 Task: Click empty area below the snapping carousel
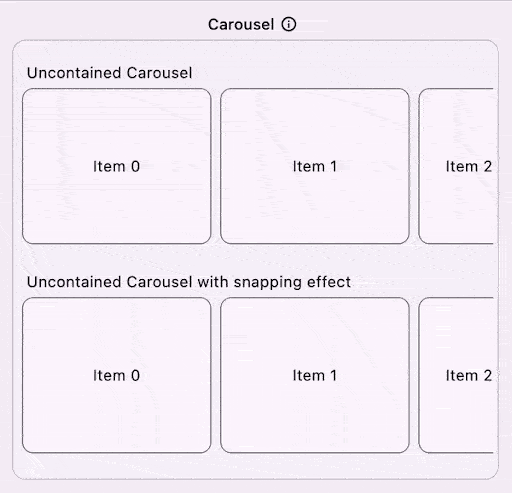pyautogui.click(x=255, y=466)
